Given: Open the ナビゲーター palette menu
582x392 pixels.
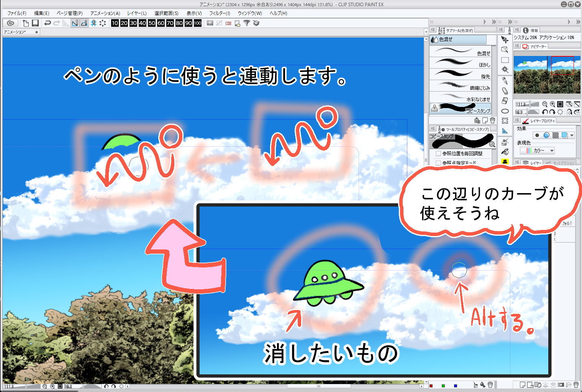Looking at the screenshot, I should (517, 46).
